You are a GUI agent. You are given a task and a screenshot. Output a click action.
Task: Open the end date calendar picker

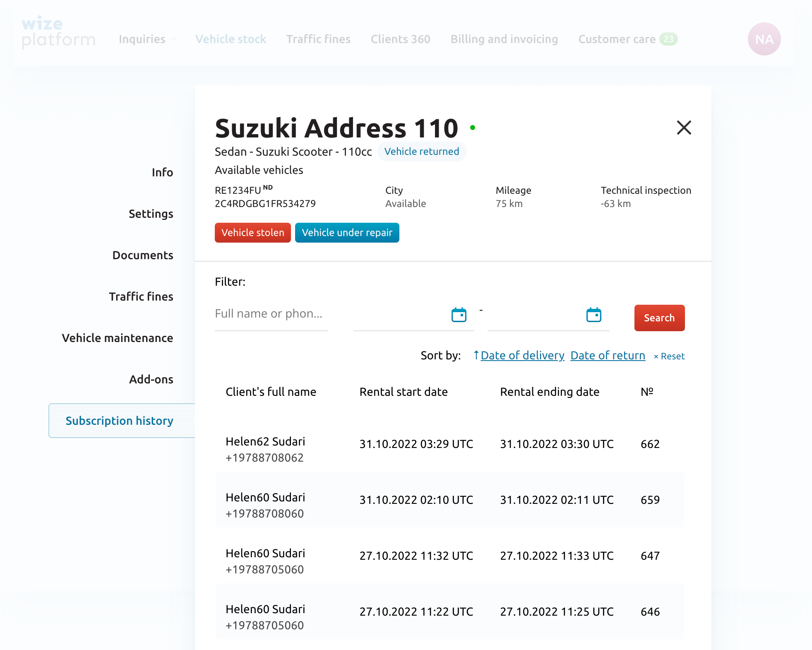click(593, 315)
